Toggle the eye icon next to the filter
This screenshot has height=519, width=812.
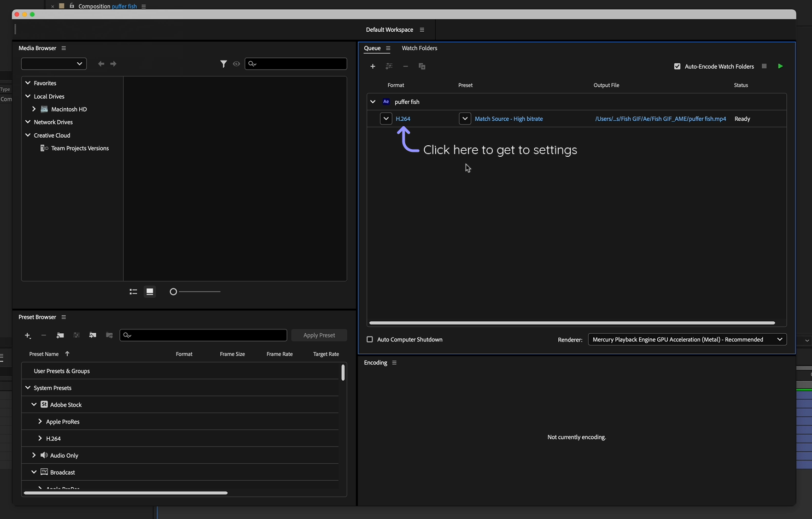[236, 64]
